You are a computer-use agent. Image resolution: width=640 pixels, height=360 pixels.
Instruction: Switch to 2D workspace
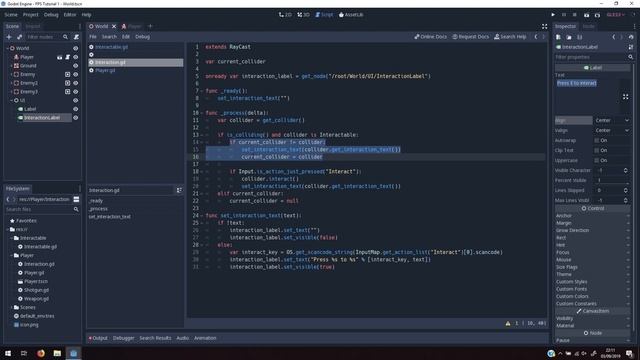pos(285,15)
